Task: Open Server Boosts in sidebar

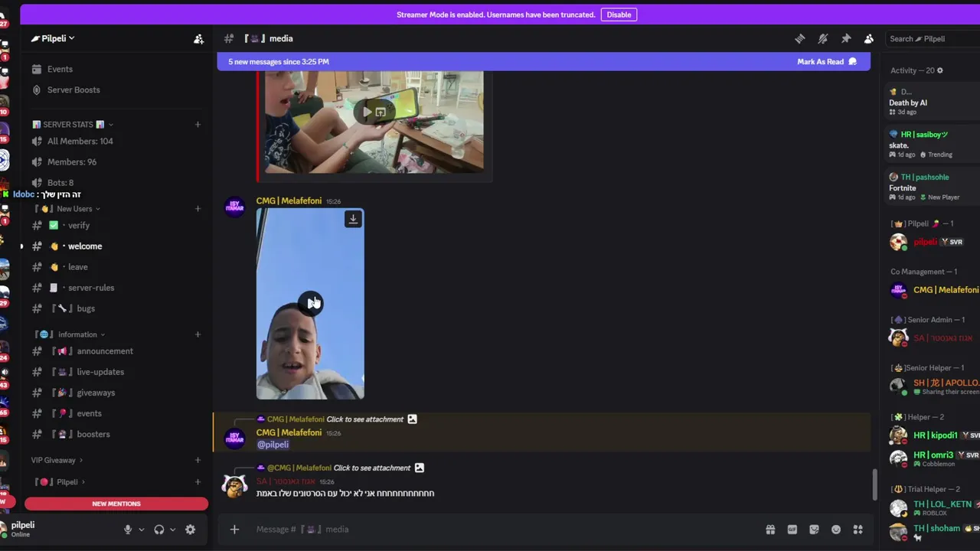Action: (x=115, y=90)
